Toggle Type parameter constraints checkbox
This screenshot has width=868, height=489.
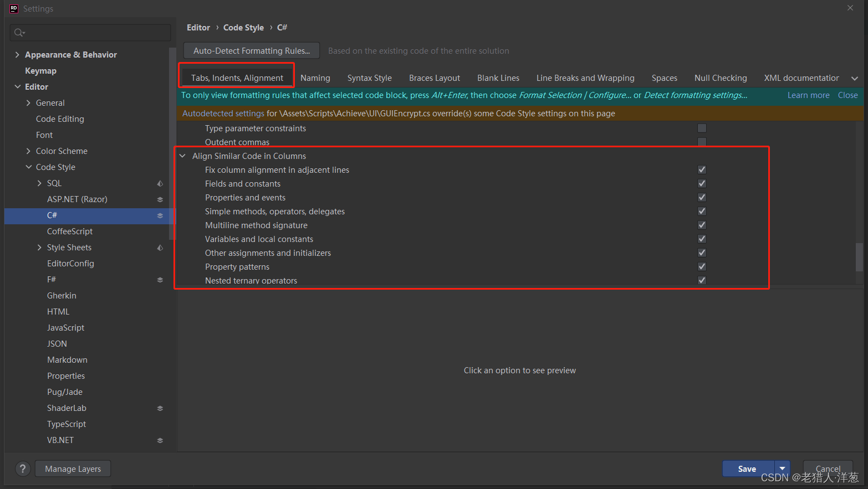(x=702, y=128)
